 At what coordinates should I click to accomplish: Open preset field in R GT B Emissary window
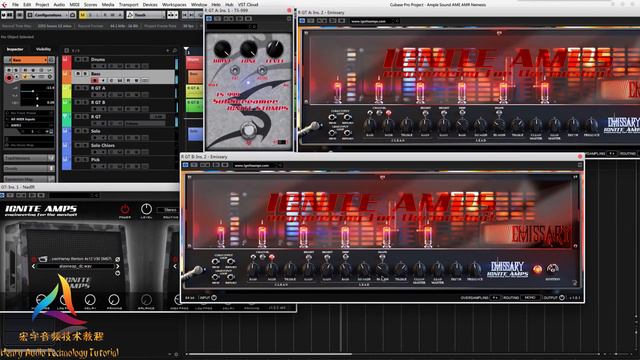[x=258, y=165]
